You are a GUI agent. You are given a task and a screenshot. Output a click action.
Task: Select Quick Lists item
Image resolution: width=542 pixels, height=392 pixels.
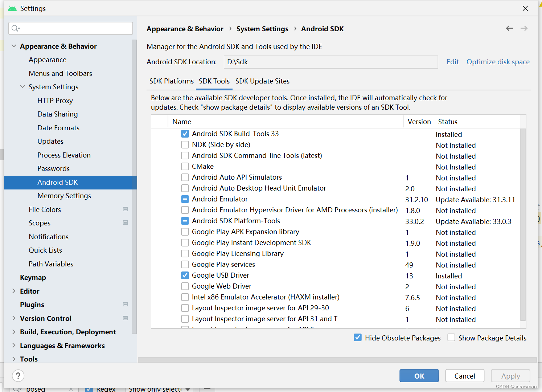pos(45,250)
